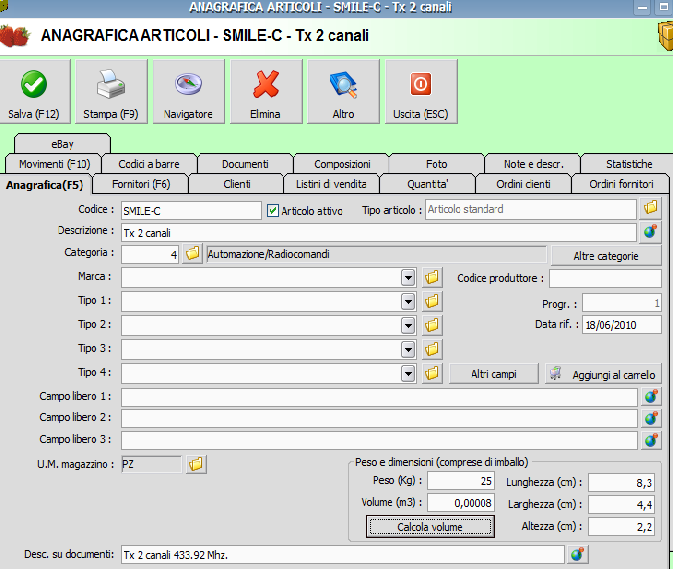673x569 pixels.
Task: Switch to the eBay tab
Action: click(62, 144)
